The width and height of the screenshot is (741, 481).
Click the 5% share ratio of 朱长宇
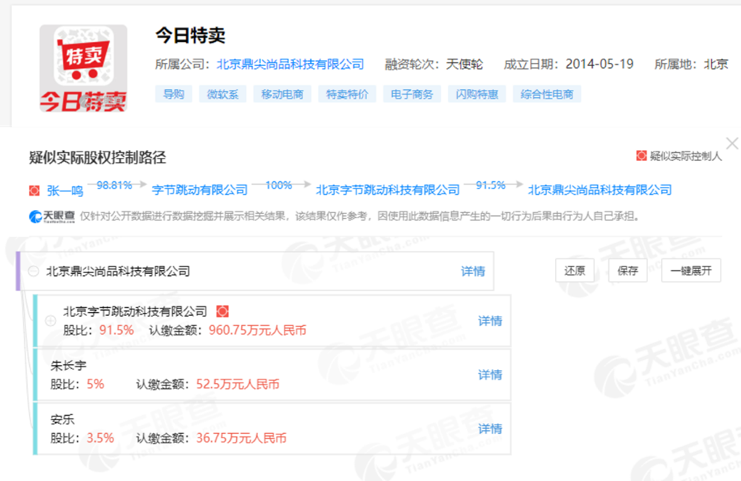[x=95, y=384]
